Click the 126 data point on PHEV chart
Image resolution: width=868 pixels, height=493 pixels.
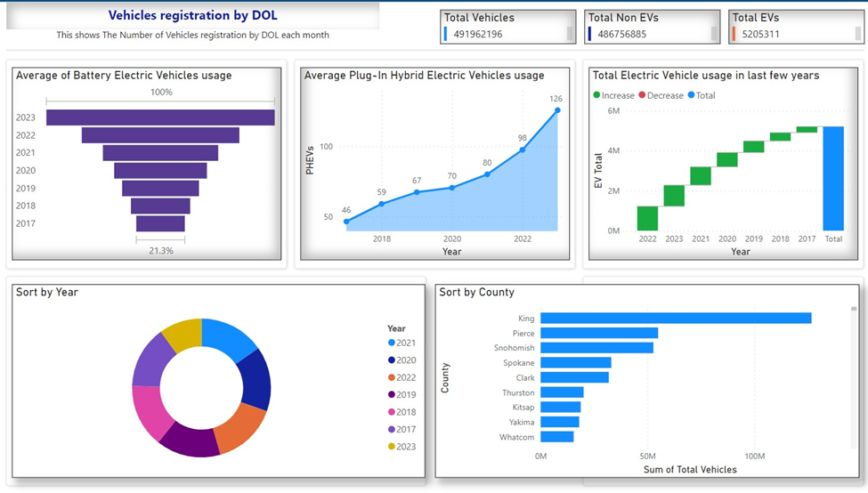[557, 110]
